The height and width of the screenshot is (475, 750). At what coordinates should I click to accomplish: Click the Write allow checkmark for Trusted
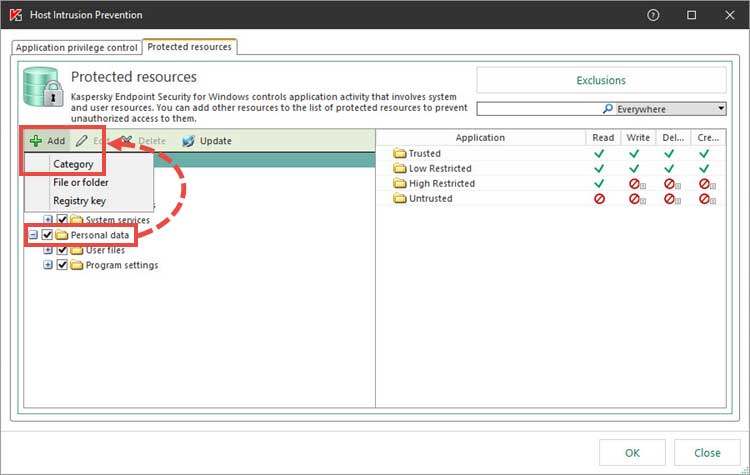click(x=634, y=154)
